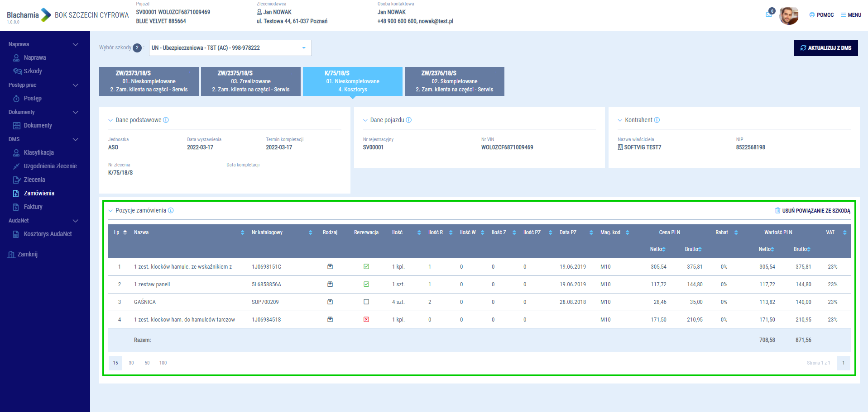868x412 pixels.
Task: Set page size to 50 rows
Action: pos(147,363)
